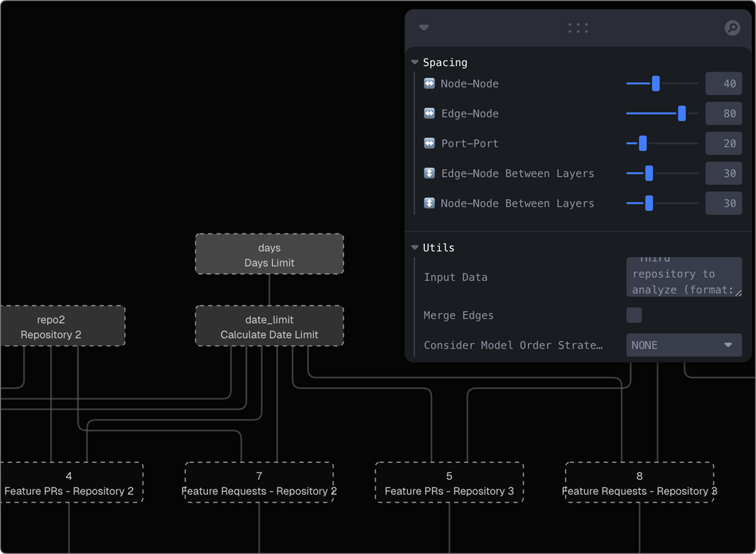Click the Consider Model Order Strategy label
The width and height of the screenshot is (756, 554).
click(x=513, y=345)
